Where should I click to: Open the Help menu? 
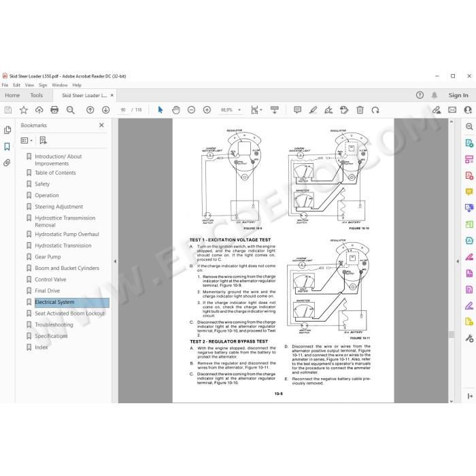pos(77,85)
